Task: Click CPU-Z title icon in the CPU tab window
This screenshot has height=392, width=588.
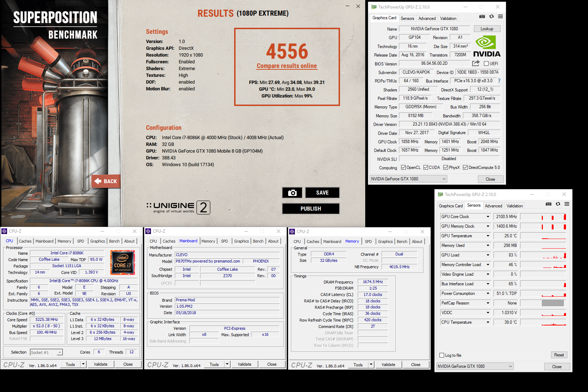Action: coord(5,231)
